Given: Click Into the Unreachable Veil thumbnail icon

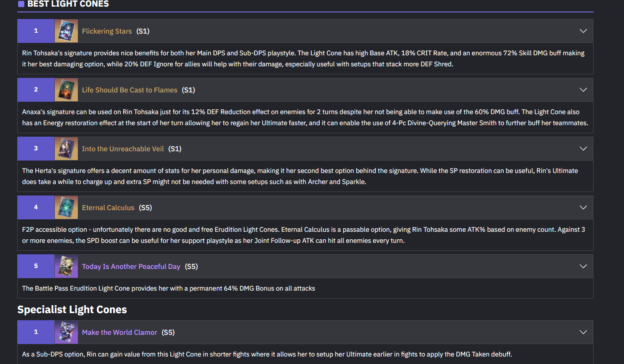Looking at the screenshot, I should (x=66, y=149).
